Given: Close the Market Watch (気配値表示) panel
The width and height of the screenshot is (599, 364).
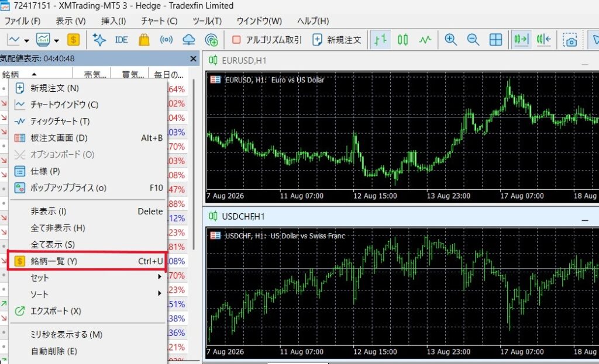Looking at the screenshot, I should pyautogui.click(x=193, y=59).
